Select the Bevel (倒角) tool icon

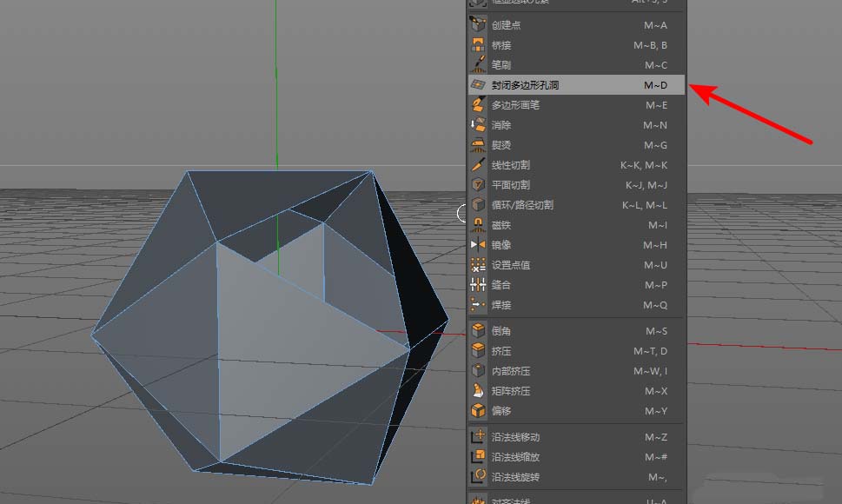pyautogui.click(x=477, y=330)
